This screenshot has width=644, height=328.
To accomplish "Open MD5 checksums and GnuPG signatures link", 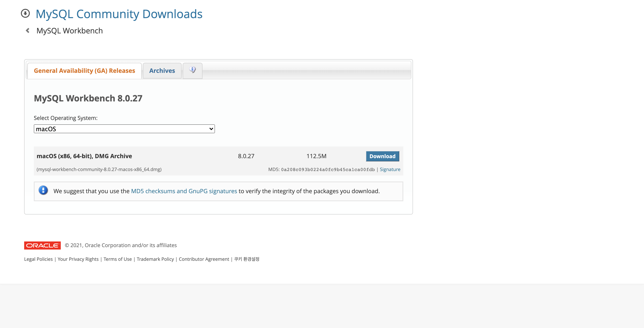I will pos(184,191).
